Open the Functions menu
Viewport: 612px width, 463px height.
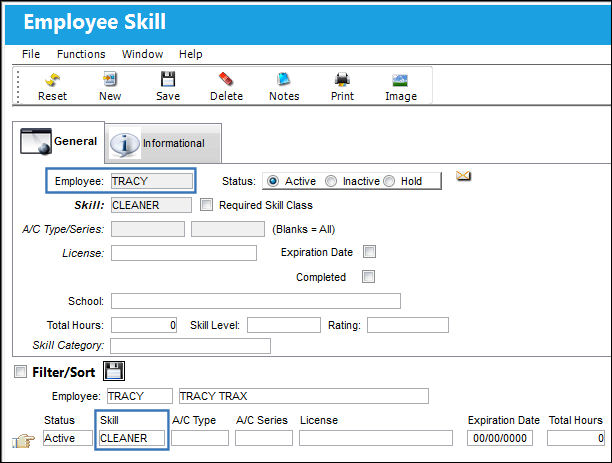[81, 54]
